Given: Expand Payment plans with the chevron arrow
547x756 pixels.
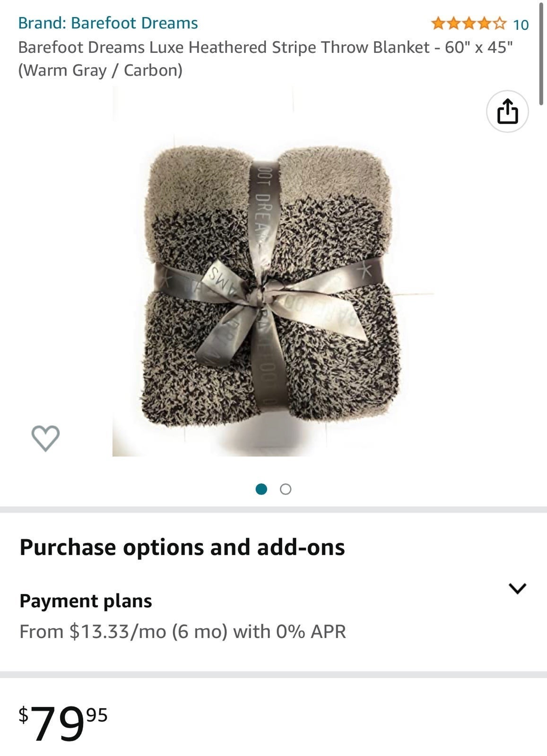Looking at the screenshot, I should (517, 588).
